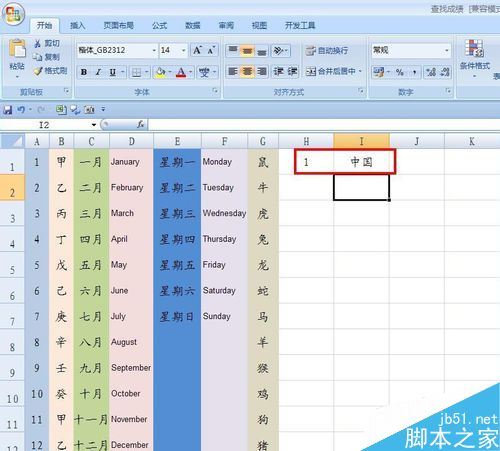Open Conditional Formatting (条件格式)
Viewport: 500px width, 451px height.
pyautogui.click(x=475, y=58)
